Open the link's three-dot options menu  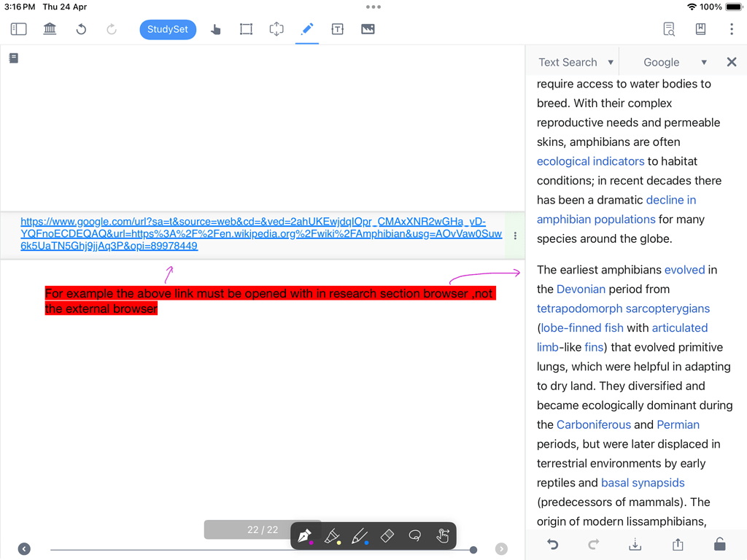coord(515,236)
